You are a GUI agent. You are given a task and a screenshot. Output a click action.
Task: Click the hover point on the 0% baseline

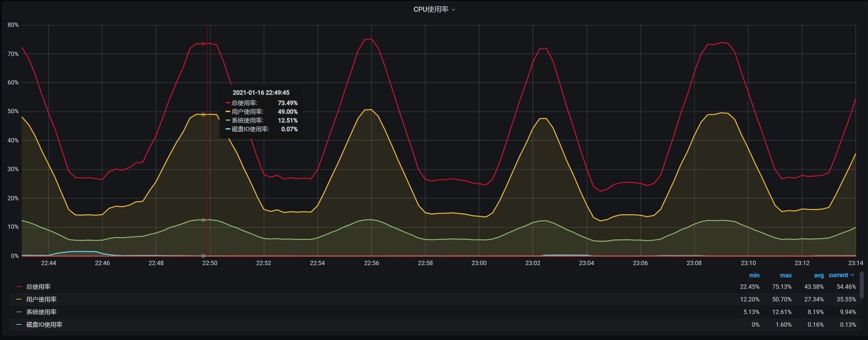point(203,256)
